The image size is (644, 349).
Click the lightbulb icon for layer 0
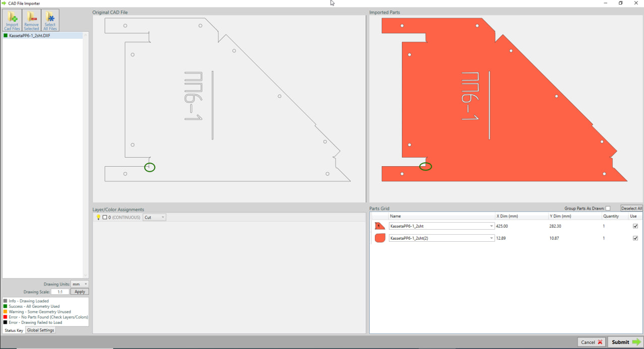[x=99, y=218]
